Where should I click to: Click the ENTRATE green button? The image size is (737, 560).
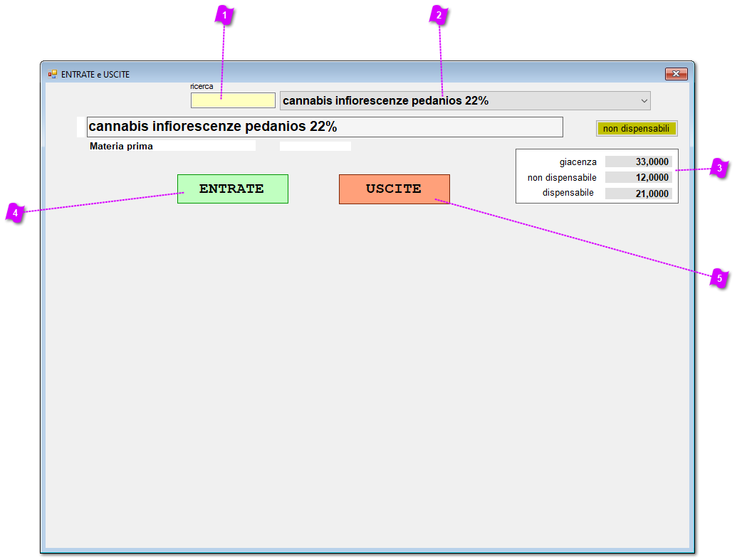click(233, 189)
